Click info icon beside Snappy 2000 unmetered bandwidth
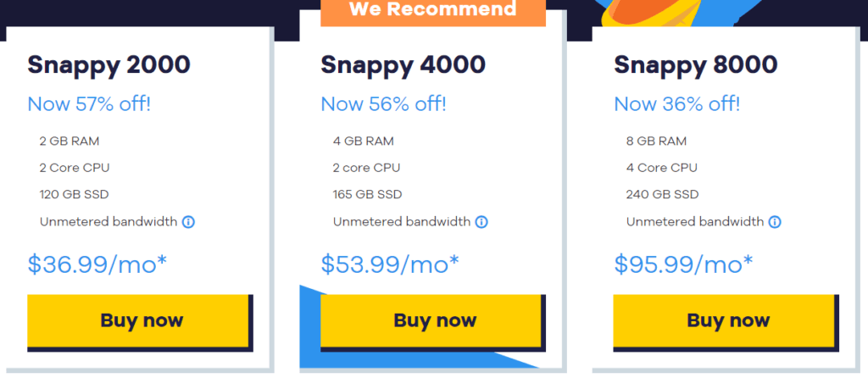The image size is (868, 378). click(x=188, y=222)
